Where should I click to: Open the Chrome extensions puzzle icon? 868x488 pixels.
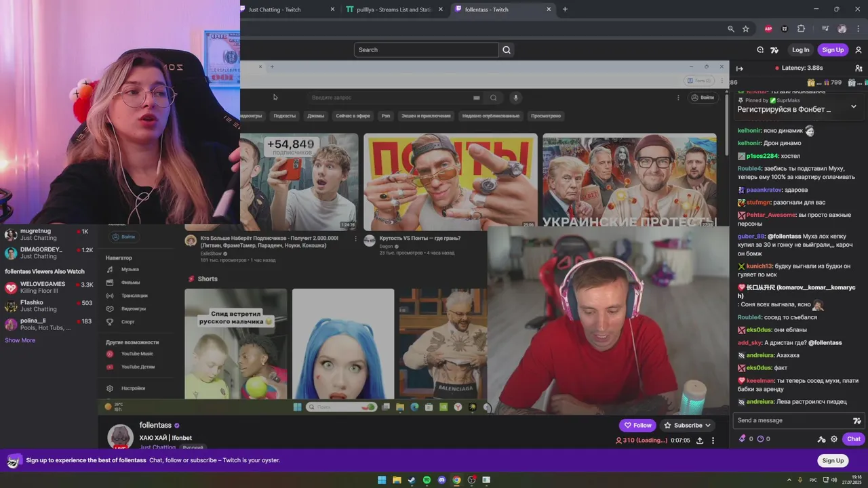pyautogui.click(x=801, y=29)
